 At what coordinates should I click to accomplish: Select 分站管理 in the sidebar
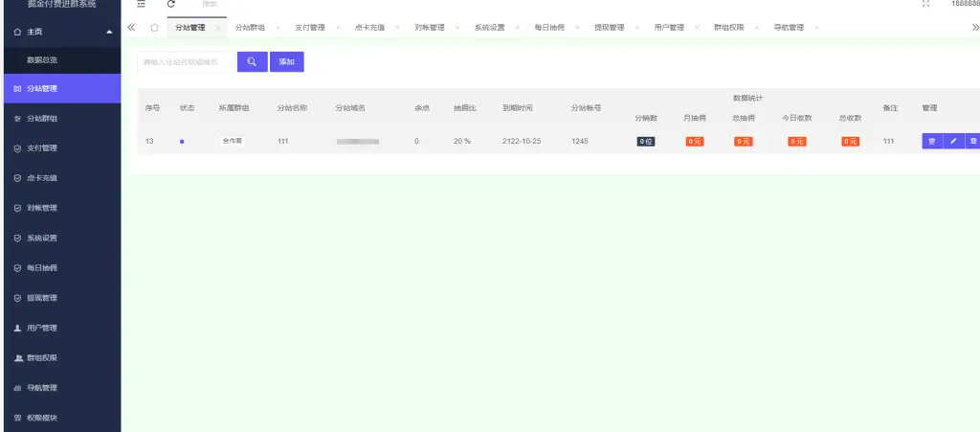click(x=42, y=89)
